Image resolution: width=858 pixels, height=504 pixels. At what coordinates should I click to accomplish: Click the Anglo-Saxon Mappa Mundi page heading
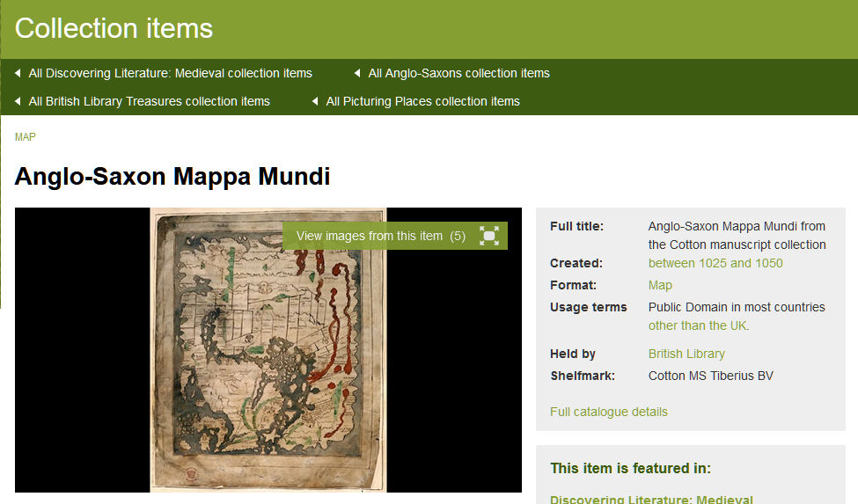pyautogui.click(x=172, y=177)
